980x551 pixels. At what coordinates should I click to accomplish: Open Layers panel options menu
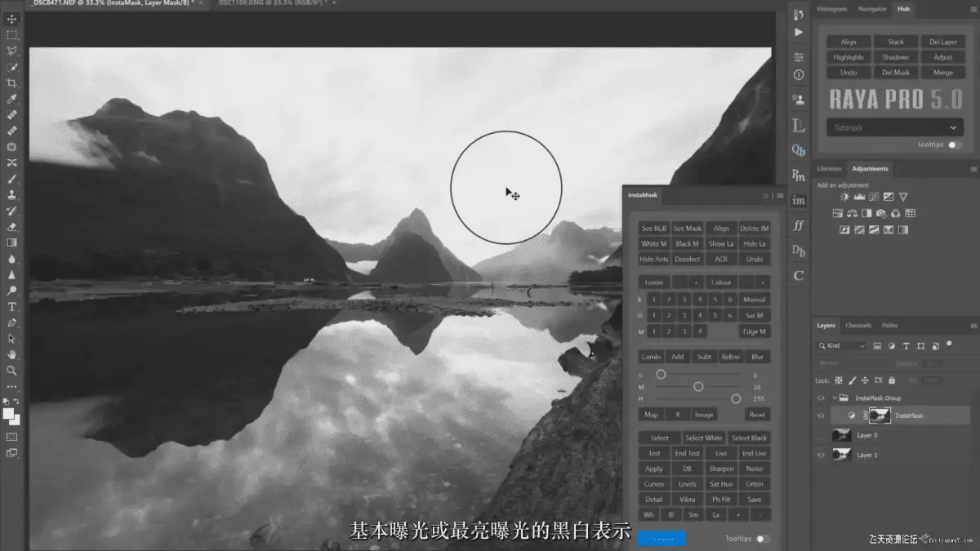tap(973, 325)
